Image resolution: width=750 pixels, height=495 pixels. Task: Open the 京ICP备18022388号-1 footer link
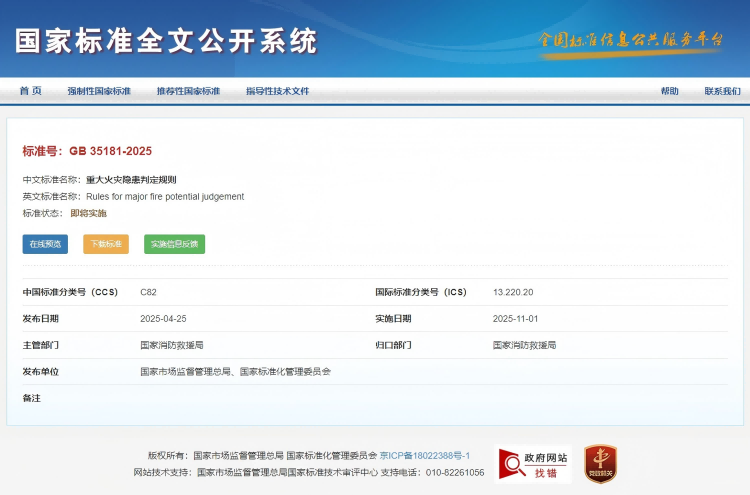tap(425, 456)
